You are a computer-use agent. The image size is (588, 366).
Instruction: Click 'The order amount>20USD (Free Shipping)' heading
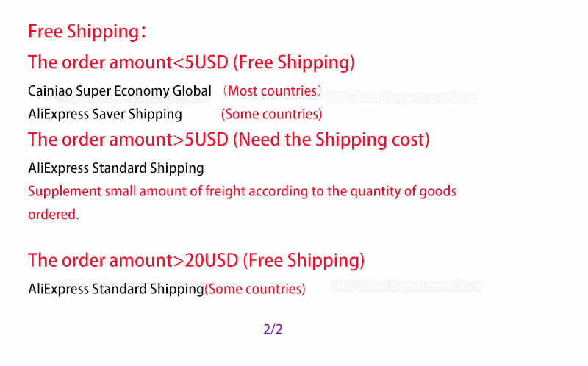[196, 261]
